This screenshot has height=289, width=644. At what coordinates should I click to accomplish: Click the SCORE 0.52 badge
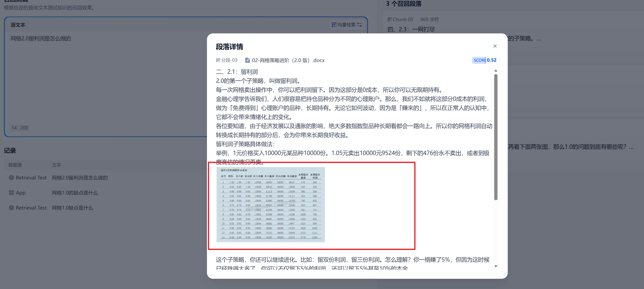tap(484, 60)
